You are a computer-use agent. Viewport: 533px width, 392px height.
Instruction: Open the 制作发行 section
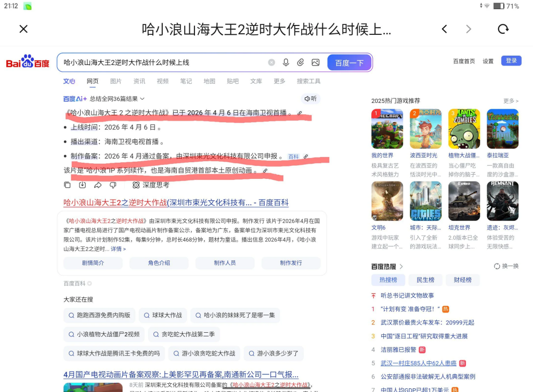coord(291,263)
